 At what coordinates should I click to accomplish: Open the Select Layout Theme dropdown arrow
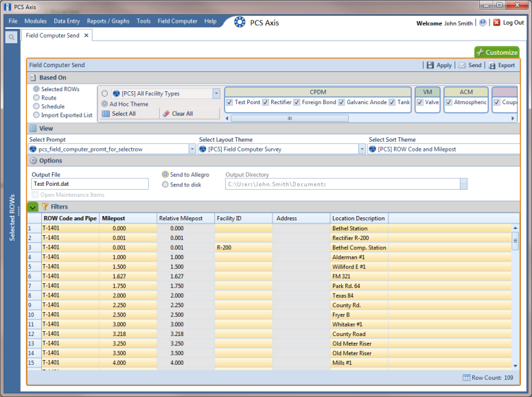[x=362, y=149]
